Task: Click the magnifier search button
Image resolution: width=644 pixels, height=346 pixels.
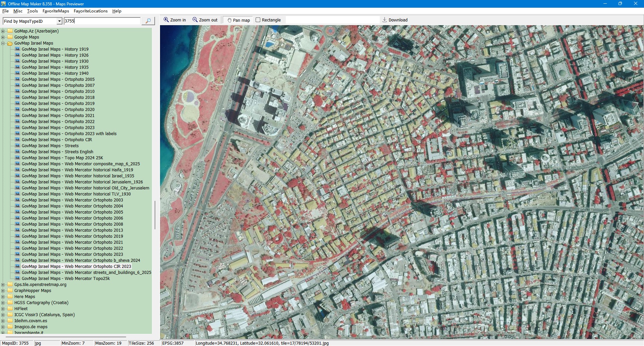Action: 148,21
